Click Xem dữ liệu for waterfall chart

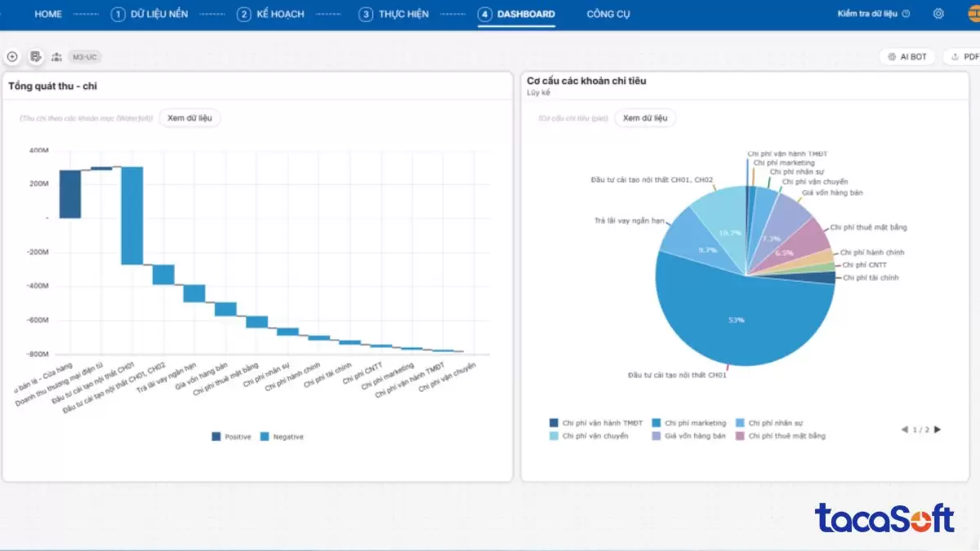pos(189,118)
